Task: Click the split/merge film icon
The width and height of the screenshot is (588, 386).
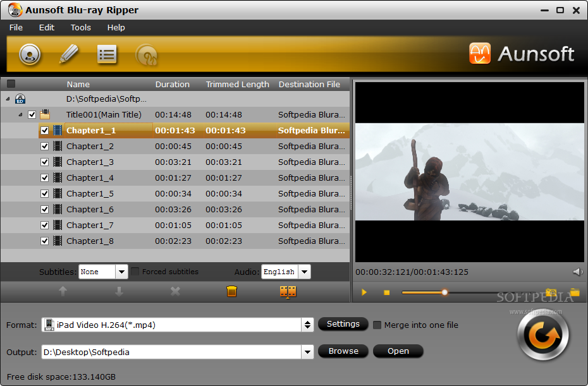Action: (x=288, y=292)
